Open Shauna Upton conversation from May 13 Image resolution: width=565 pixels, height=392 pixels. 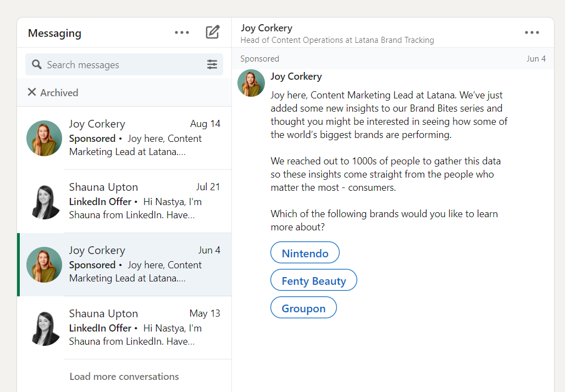pos(124,328)
